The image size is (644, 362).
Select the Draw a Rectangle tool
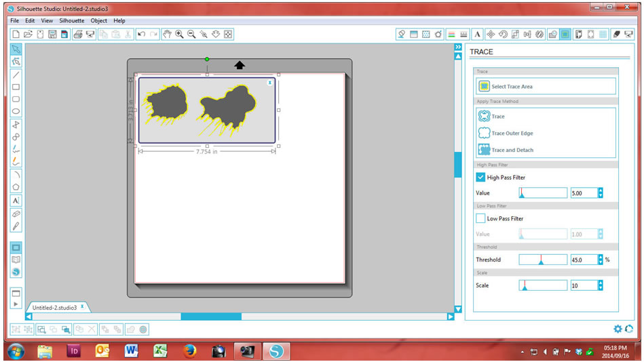pyautogui.click(x=16, y=87)
